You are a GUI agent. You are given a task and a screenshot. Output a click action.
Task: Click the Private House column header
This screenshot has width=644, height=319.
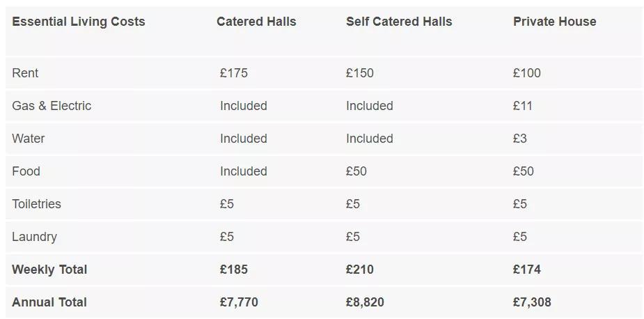click(x=554, y=22)
